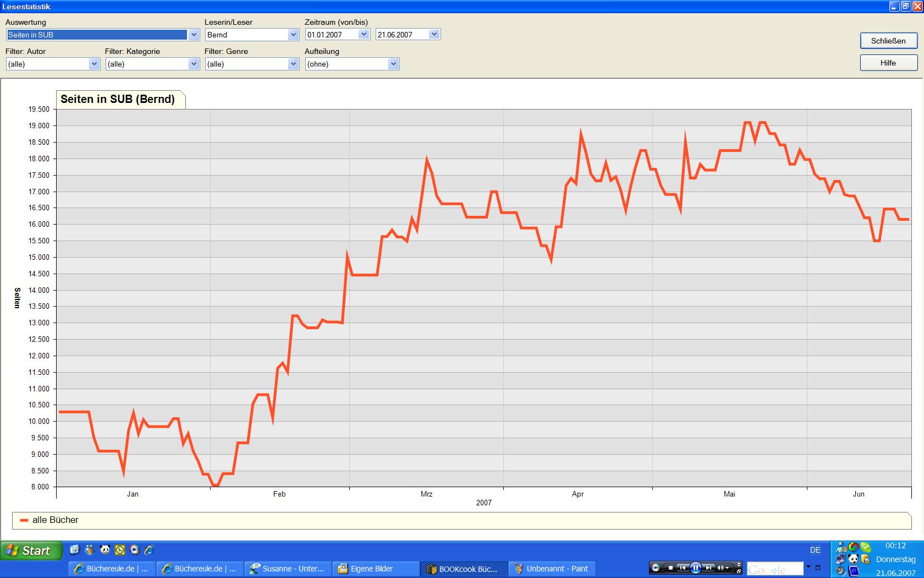Open the start date picker 01.01.2007

tap(364, 34)
